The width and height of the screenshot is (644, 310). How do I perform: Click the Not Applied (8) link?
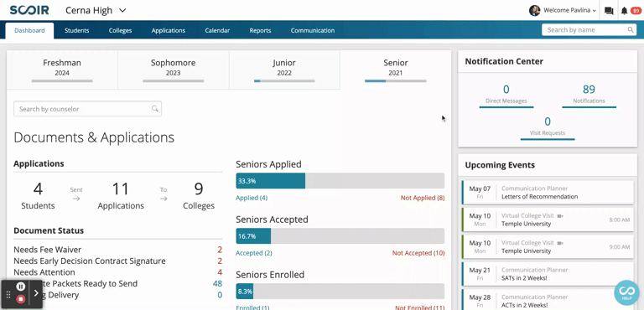[x=423, y=198]
